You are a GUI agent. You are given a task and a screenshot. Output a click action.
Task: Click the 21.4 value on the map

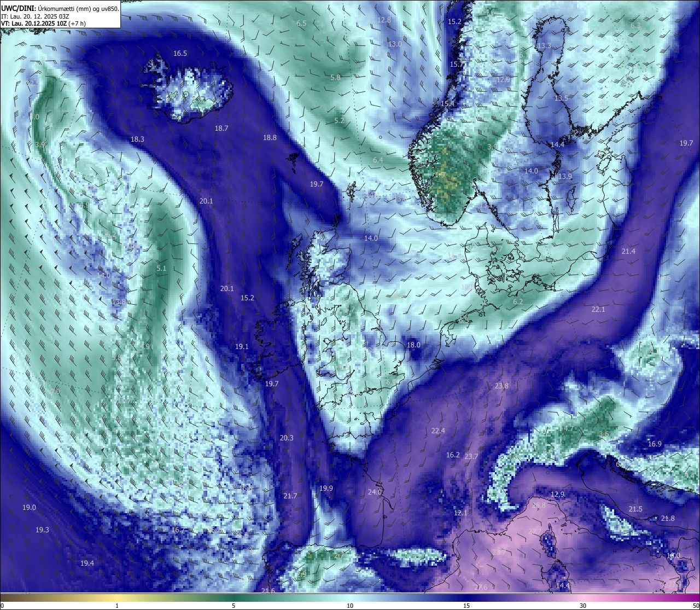628,252
